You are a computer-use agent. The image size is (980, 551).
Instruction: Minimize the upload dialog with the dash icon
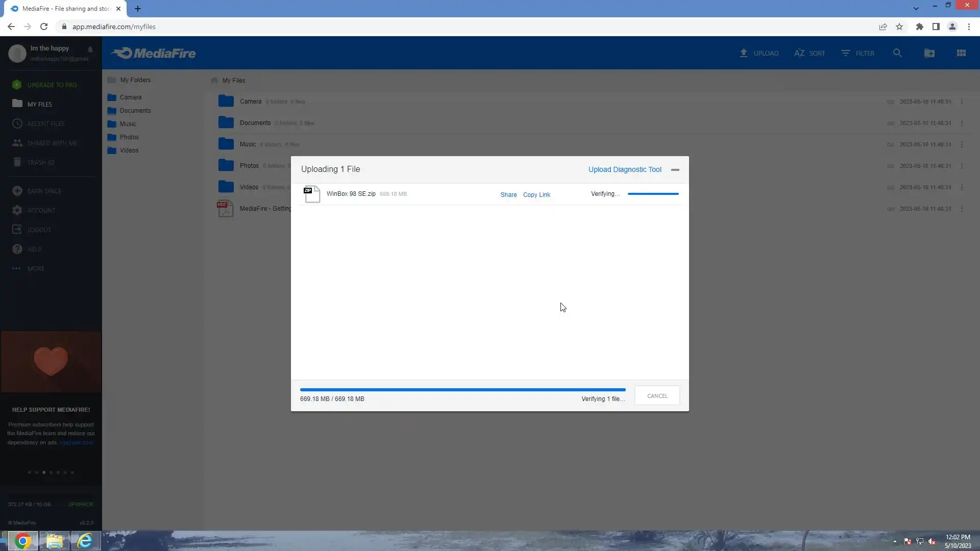point(675,170)
